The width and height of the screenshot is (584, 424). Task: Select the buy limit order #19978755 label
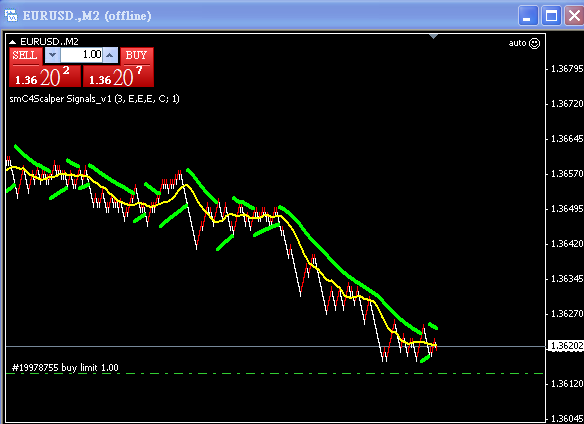click(65, 368)
